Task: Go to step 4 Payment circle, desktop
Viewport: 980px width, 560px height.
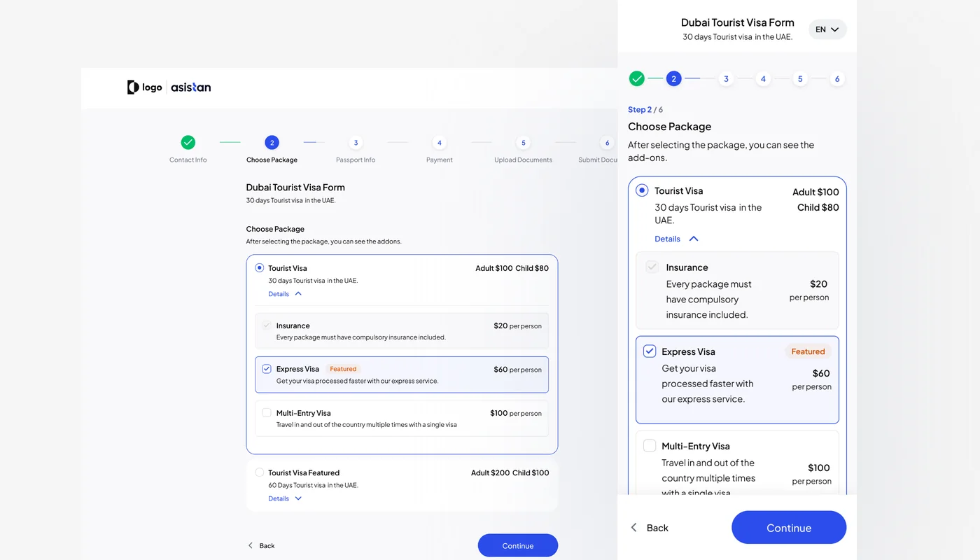Action: pos(440,143)
